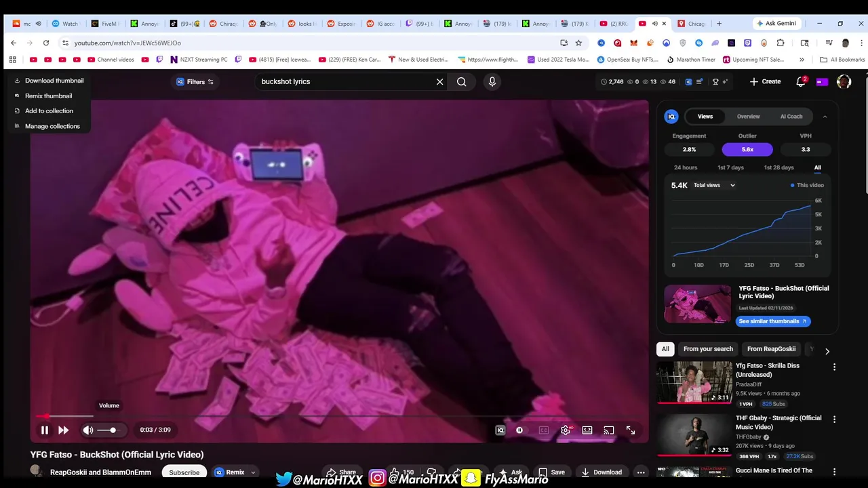This screenshot has height=488, width=868.
Task: Open the notifications bell
Action: (801, 81)
